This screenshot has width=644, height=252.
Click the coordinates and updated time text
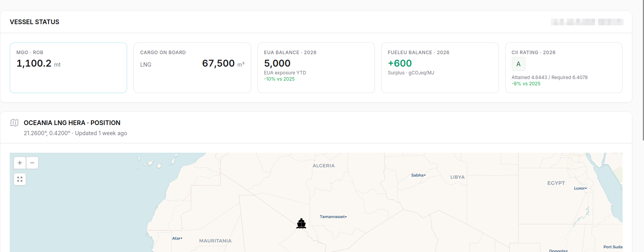pyautogui.click(x=75, y=133)
